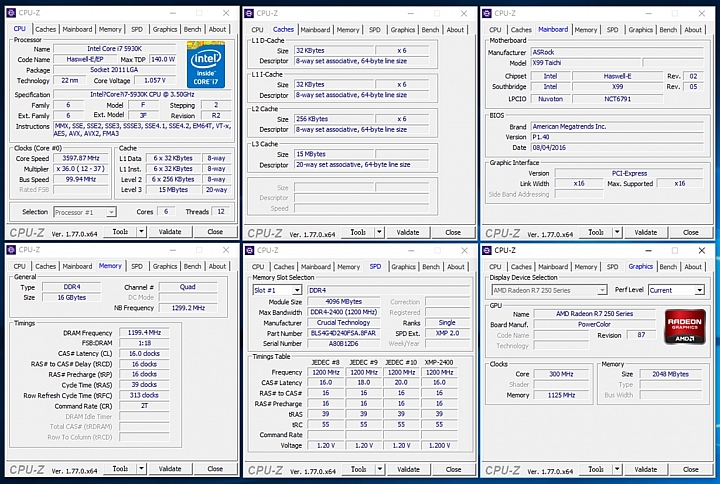
Task: Click the Intel Core i7 logo
Action: [x=205, y=65]
